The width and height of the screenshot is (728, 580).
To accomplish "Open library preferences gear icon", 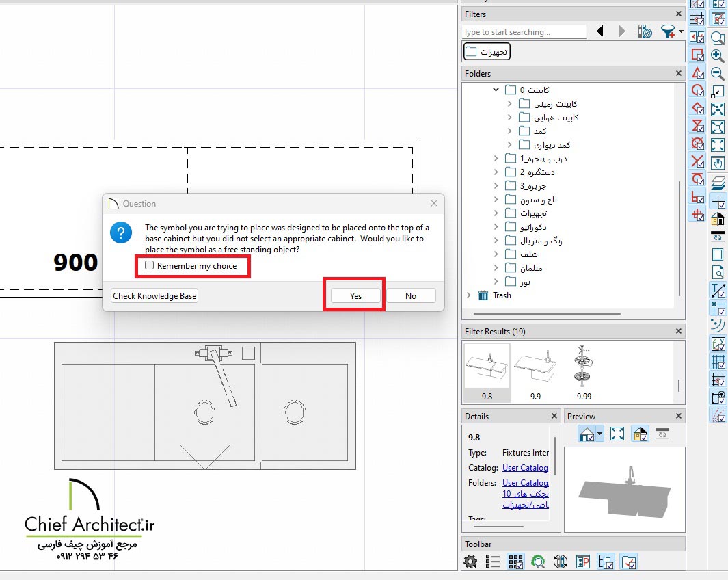I will 470,562.
